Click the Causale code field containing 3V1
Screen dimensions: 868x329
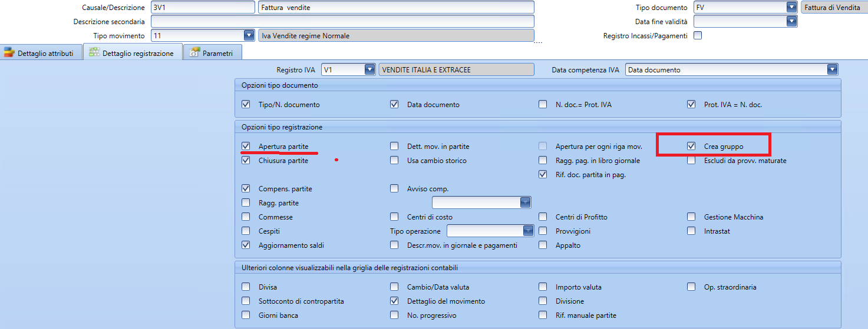(x=202, y=8)
